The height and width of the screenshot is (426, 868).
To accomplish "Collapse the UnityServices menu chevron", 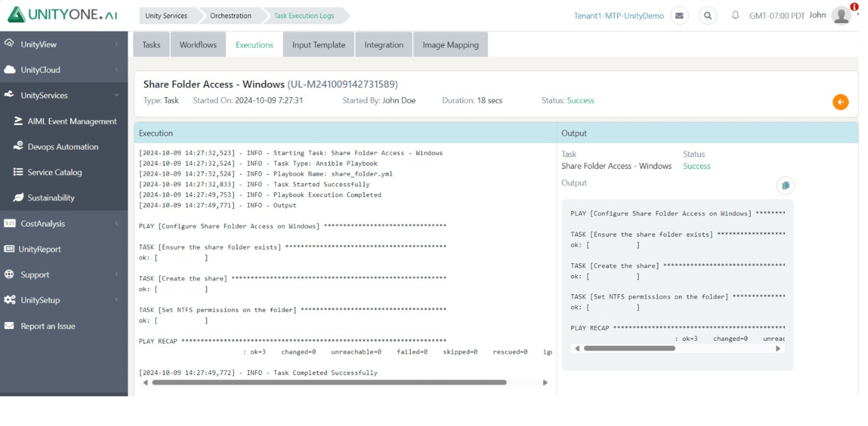I will pyautogui.click(x=117, y=95).
